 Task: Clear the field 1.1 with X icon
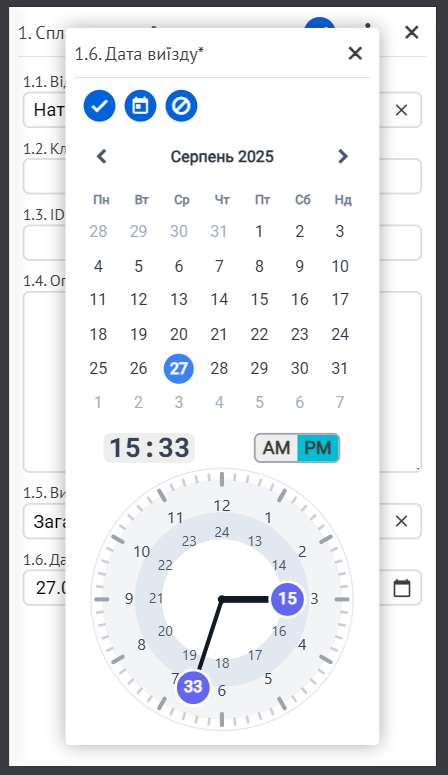[x=402, y=110]
